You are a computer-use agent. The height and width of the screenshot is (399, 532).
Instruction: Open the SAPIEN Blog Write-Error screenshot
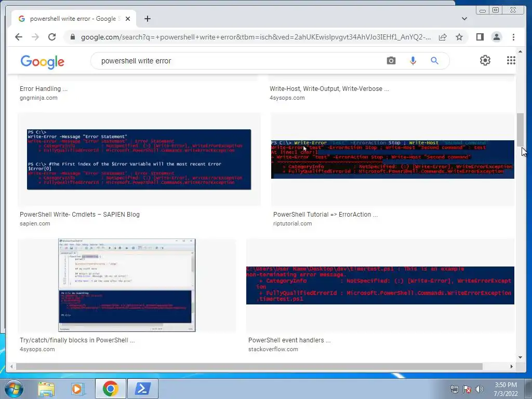(x=139, y=159)
